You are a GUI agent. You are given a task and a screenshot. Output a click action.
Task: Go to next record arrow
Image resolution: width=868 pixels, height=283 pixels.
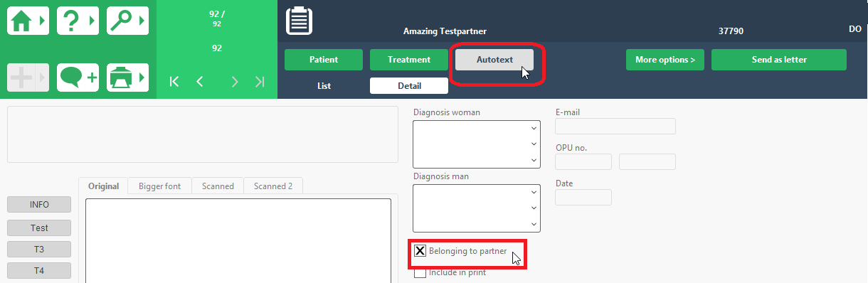(x=235, y=82)
